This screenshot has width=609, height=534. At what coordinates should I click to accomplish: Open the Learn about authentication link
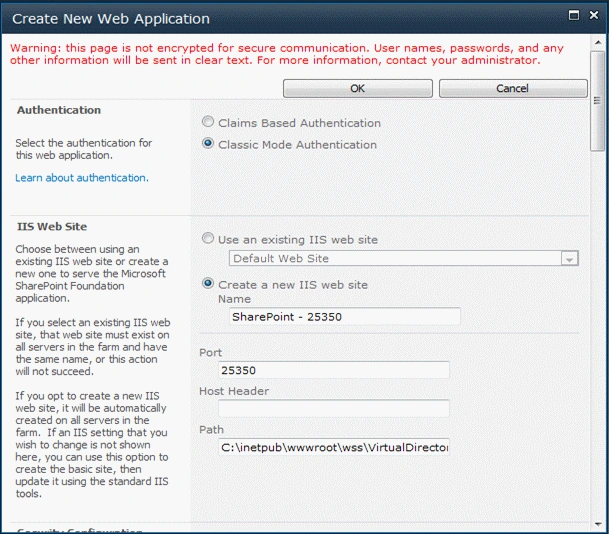pos(82,178)
